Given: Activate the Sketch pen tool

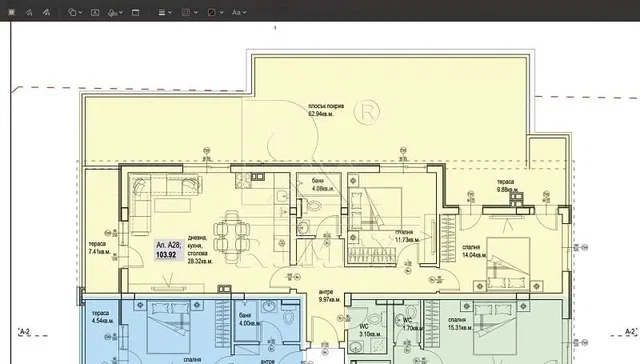Looking at the screenshot, I should tap(29, 12).
